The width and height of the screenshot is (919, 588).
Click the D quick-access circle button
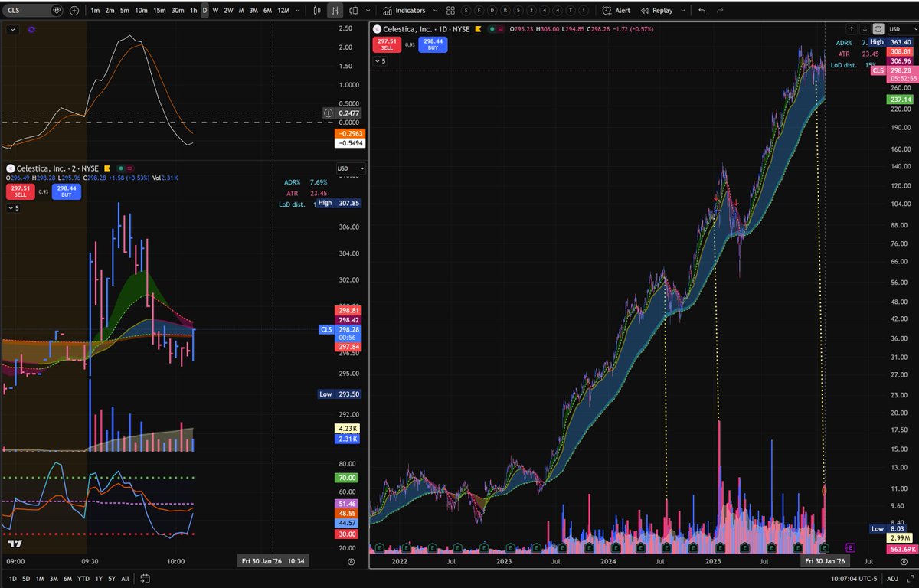tap(492, 11)
